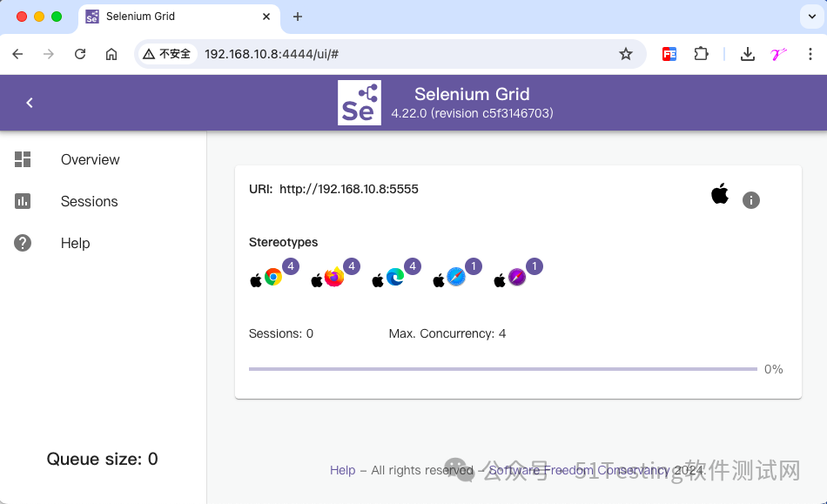The width and height of the screenshot is (827, 504).
Task: Click Max. Concurrency: 4 text
Action: [x=447, y=333]
